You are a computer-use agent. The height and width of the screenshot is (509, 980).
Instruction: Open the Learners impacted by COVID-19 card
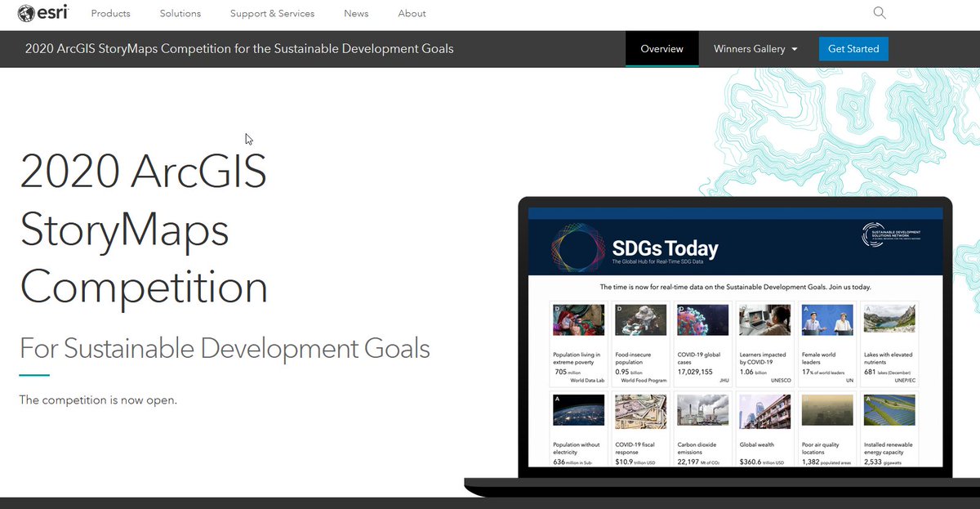point(765,344)
